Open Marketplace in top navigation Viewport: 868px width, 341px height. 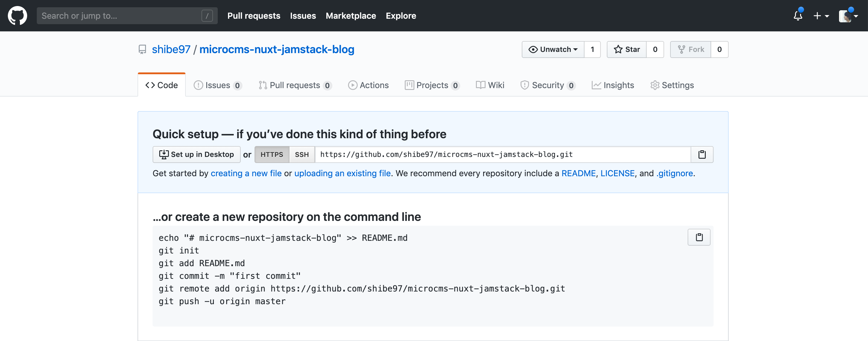[x=350, y=15]
